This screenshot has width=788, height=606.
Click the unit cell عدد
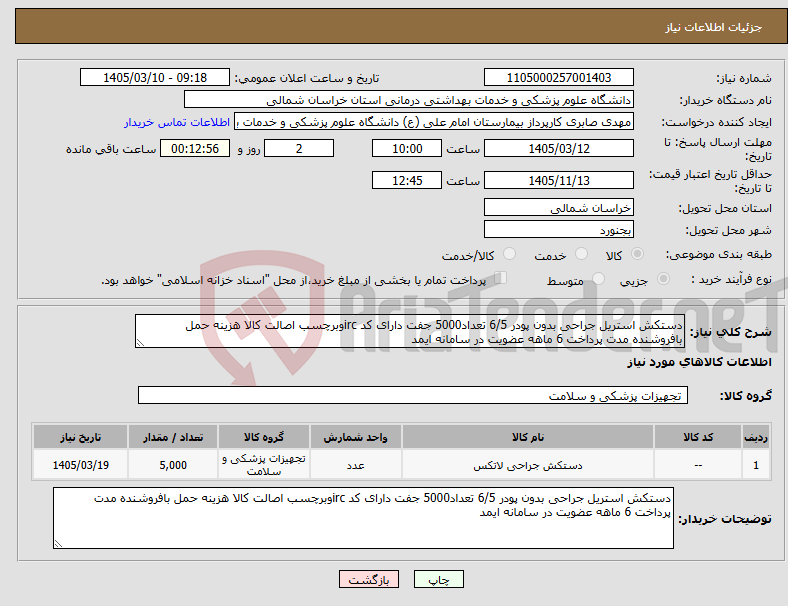click(x=356, y=465)
